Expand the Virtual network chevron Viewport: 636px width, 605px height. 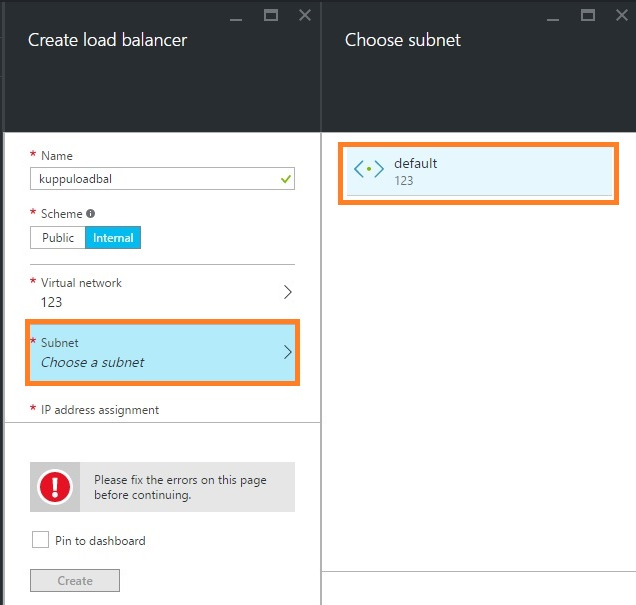point(288,292)
